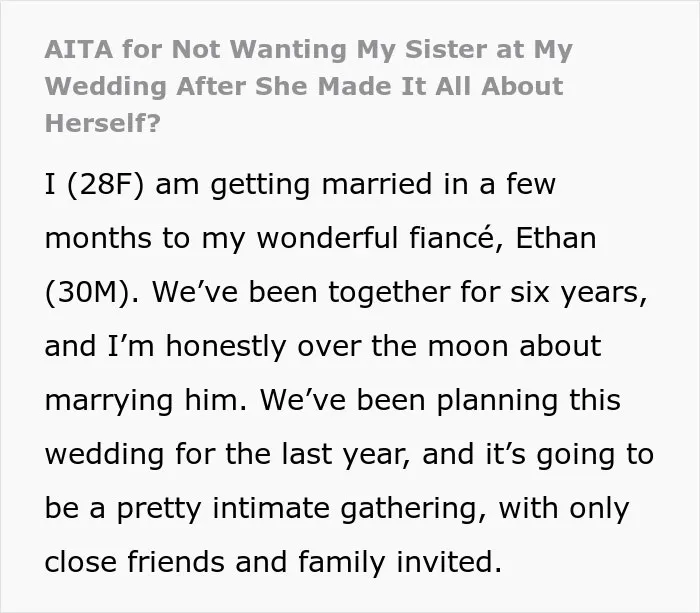
Task: Click the word 'Herself?' in the title
Action: point(103,123)
